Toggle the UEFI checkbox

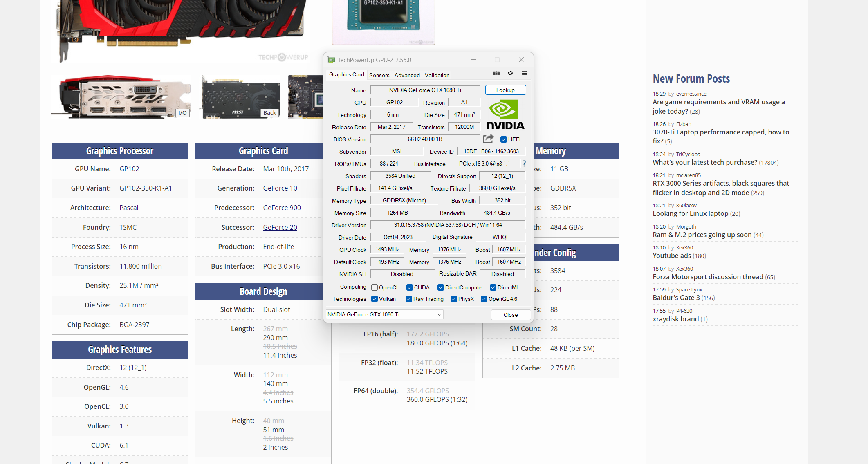pos(504,139)
